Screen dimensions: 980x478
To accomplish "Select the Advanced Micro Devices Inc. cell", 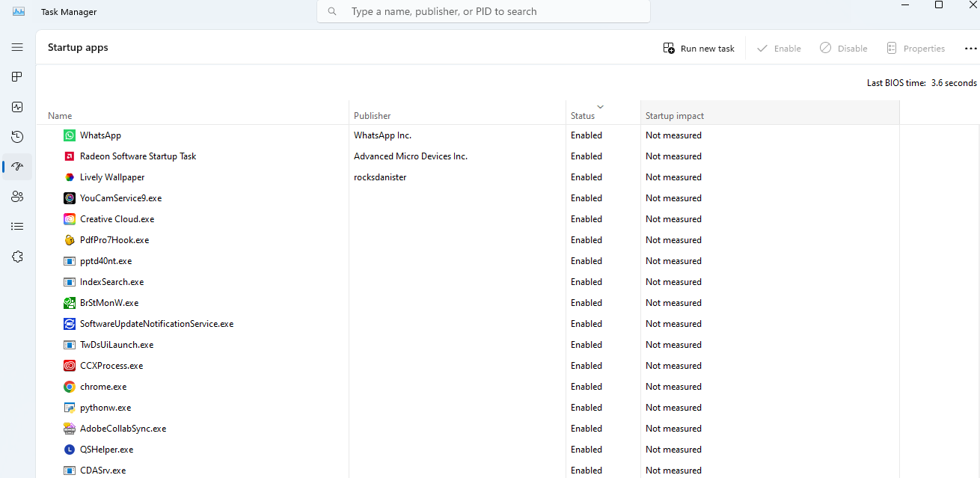I will pyautogui.click(x=411, y=156).
